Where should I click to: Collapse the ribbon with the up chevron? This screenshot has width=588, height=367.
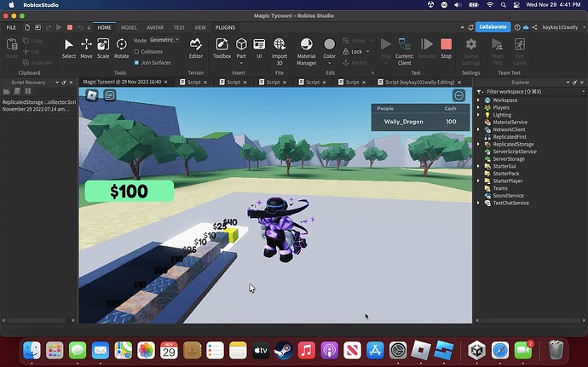point(463,27)
